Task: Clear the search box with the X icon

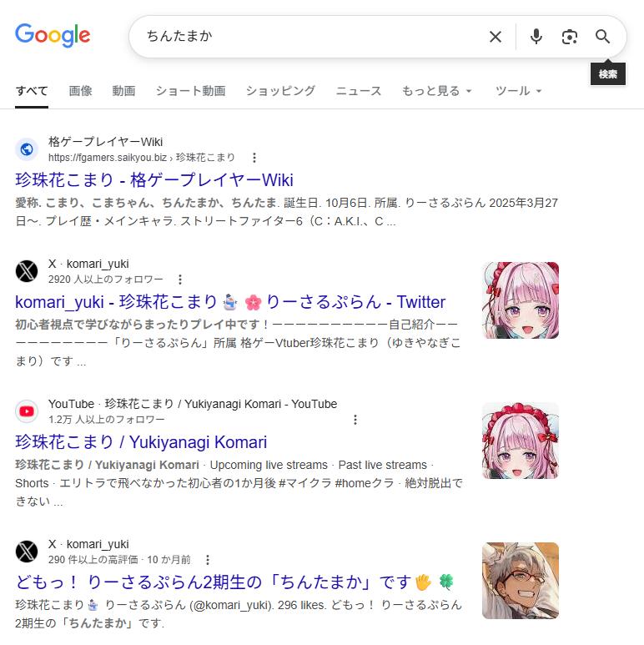Action: click(x=496, y=37)
